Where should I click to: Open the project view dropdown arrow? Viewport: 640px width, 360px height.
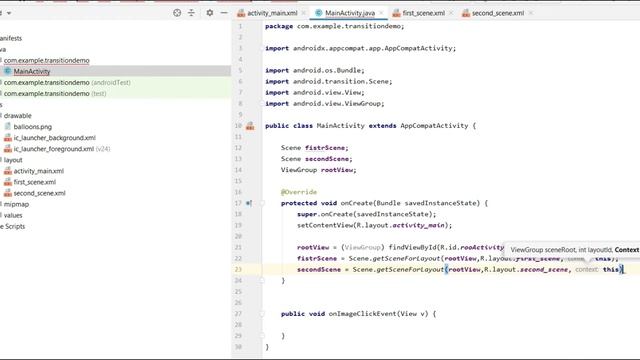pyautogui.click(x=9, y=13)
